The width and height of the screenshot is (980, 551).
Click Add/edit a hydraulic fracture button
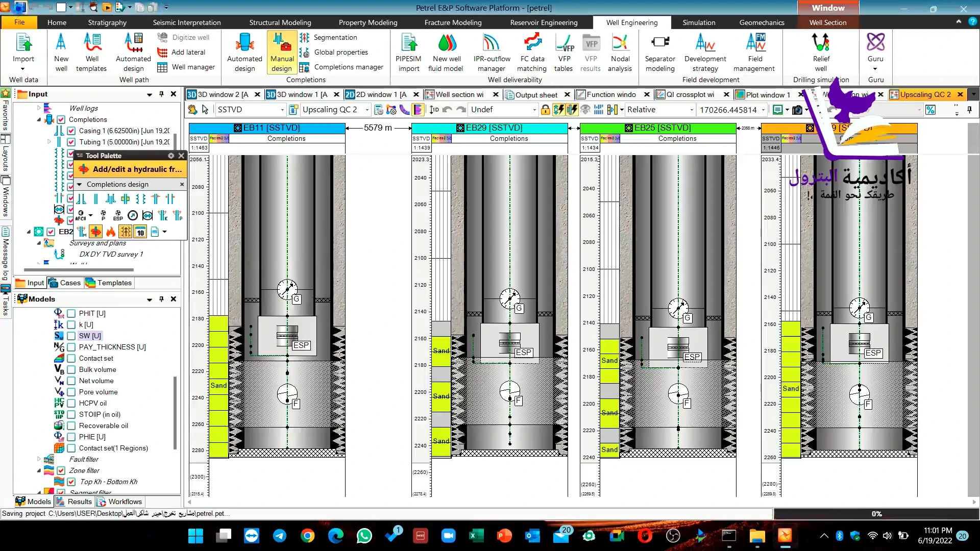click(x=130, y=169)
